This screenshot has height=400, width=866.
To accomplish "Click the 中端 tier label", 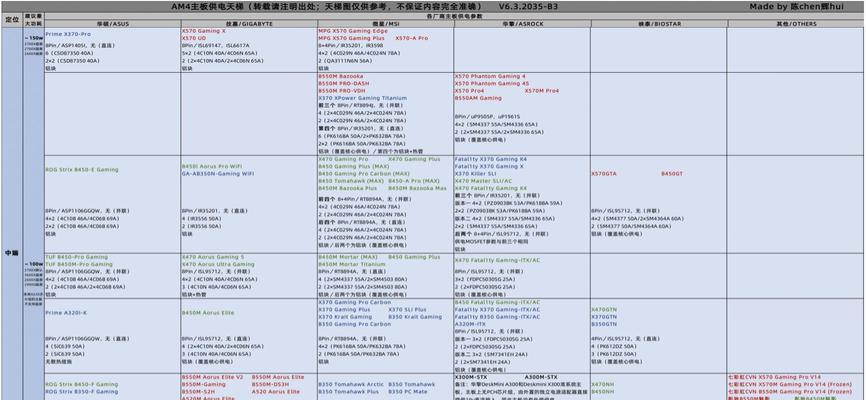I will point(12,252).
